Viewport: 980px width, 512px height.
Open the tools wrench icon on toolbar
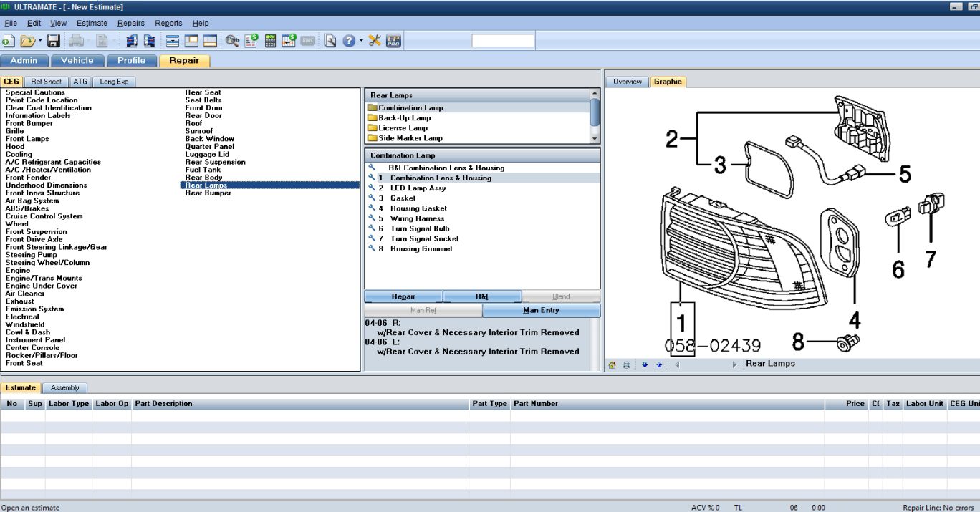point(373,41)
